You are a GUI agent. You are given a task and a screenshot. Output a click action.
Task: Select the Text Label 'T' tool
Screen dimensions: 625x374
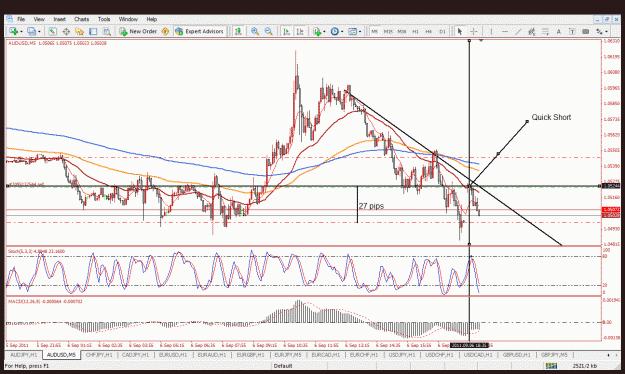(x=572, y=31)
